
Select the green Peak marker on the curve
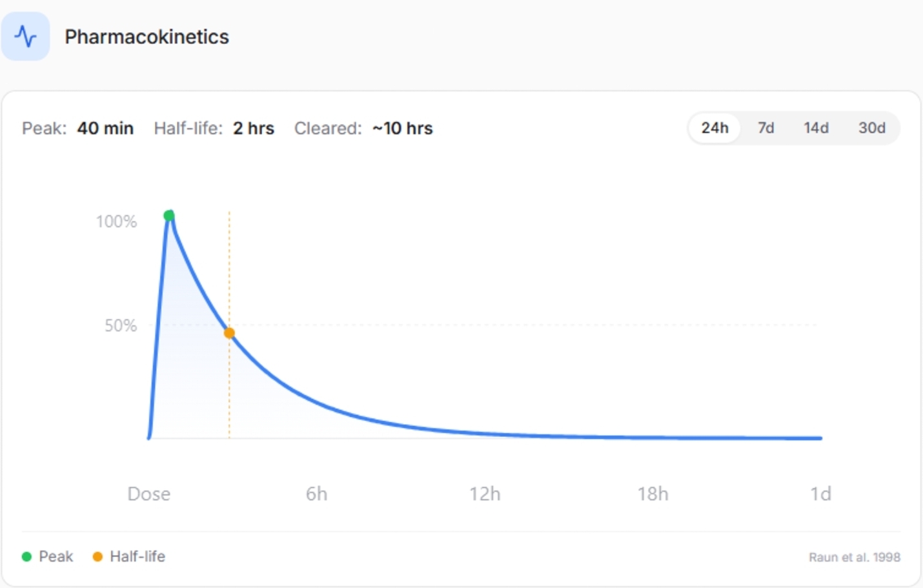pyautogui.click(x=169, y=215)
